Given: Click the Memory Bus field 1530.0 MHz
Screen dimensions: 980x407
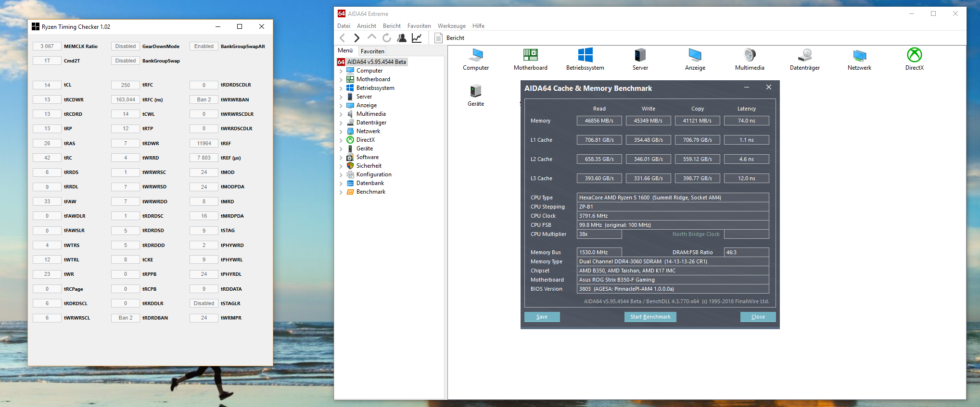Looking at the screenshot, I should coord(599,252).
